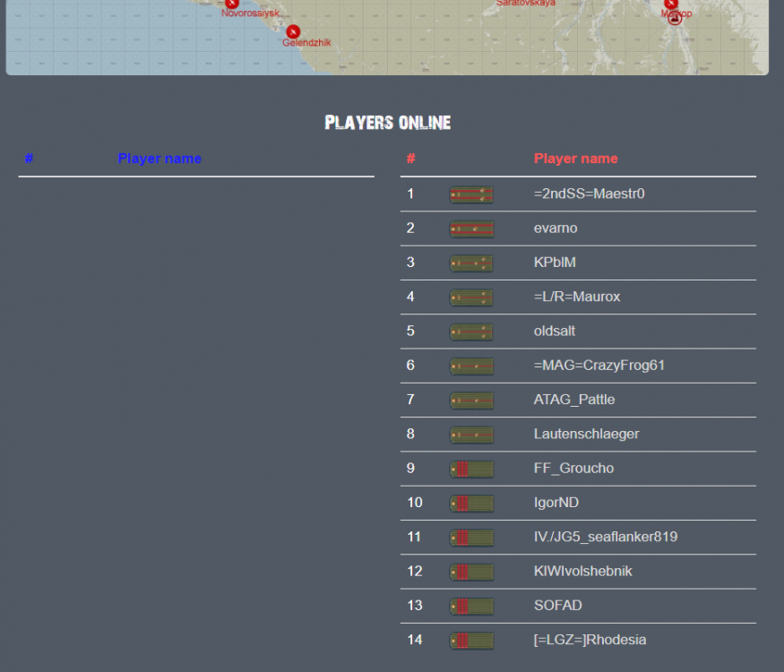784x672 pixels.
Task: Open player oldsalt profile
Action: pos(555,331)
